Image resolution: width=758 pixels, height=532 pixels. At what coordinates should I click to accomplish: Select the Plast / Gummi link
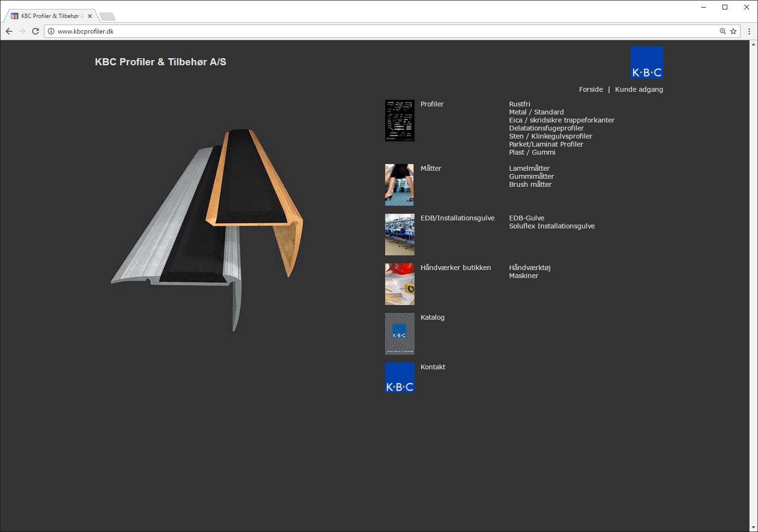pos(532,152)
